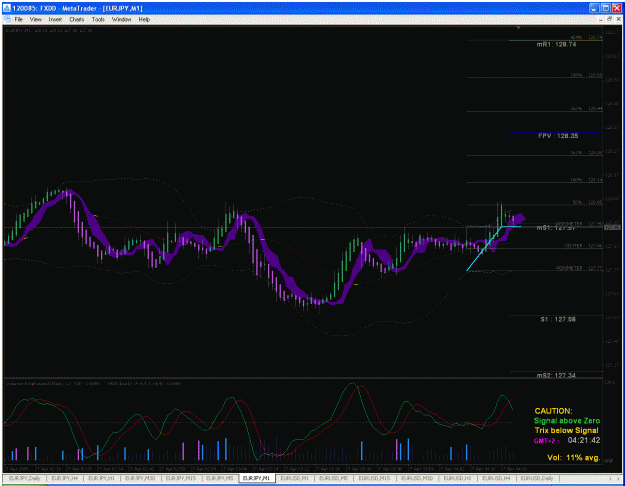The width and height of the screenshot is (625, 486).
Task: Switch to the EURJPY,H4 chart tab
Action: tap(65, 478)
